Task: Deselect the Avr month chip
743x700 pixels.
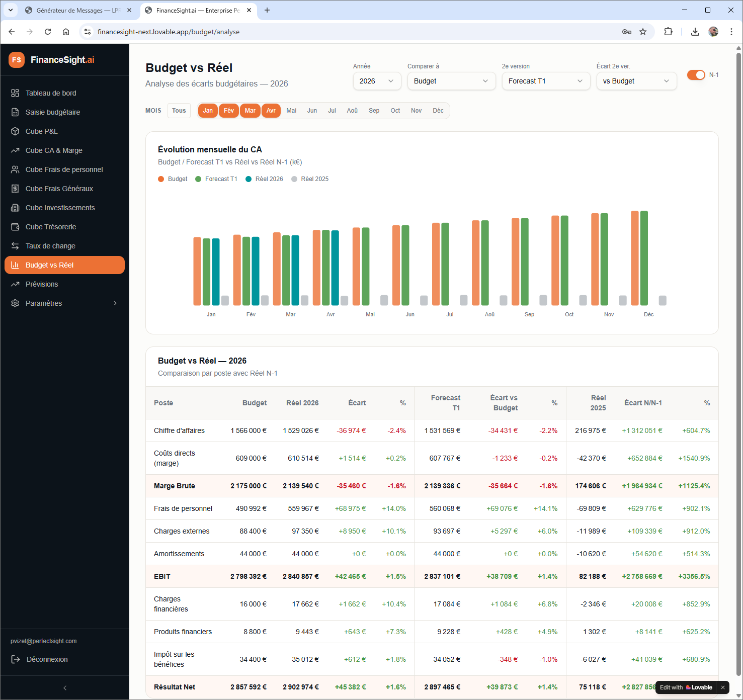Action: coord(271,111)
